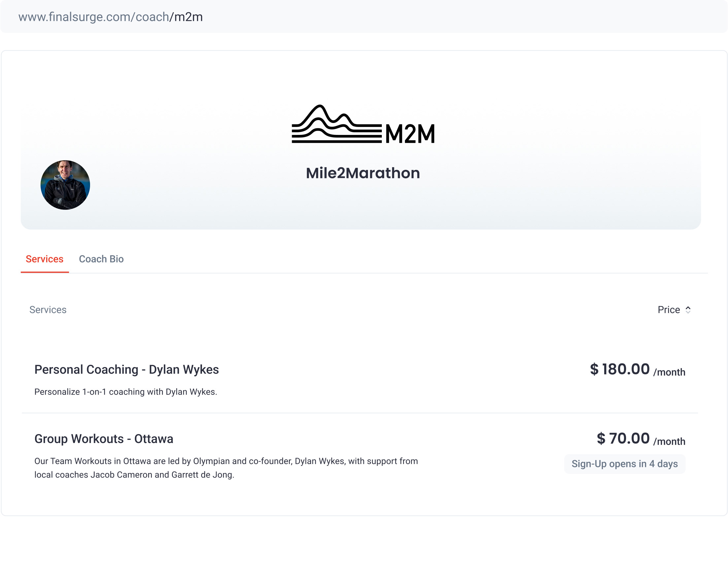Click the $180.00 per month price
The image size is (728, 565).
(x=619, y=369)
